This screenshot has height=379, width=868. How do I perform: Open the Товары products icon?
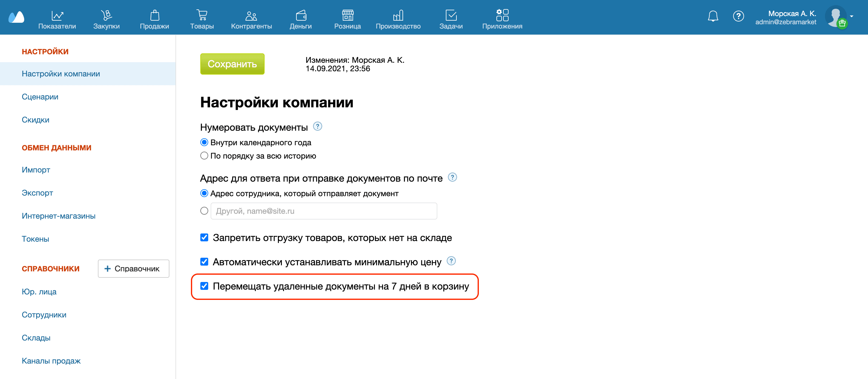coord(202,15)
